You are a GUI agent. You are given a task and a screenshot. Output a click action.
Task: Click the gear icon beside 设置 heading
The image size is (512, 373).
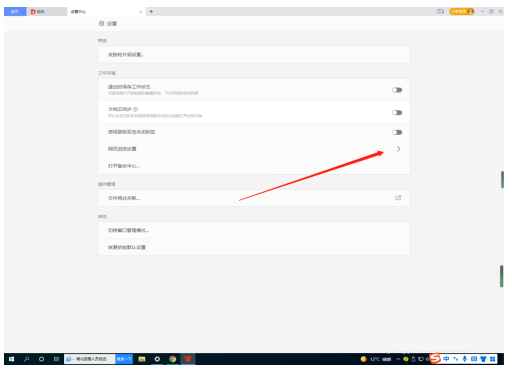(x=101, y=23)
